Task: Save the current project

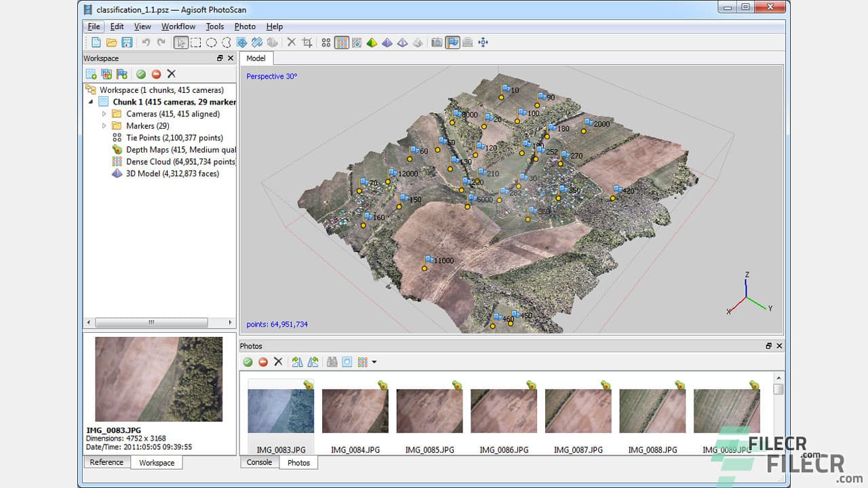Action: coord(127,42)
